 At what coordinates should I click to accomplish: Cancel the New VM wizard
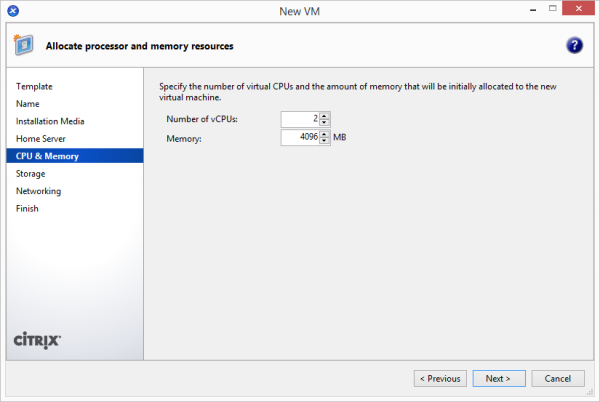coord(558,379)
